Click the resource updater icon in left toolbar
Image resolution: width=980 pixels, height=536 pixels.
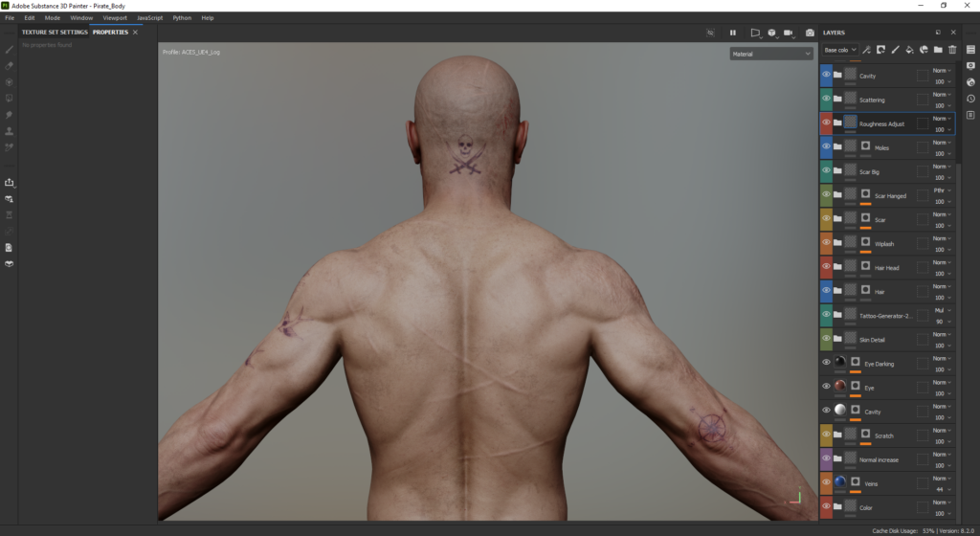tap(10, 199)
